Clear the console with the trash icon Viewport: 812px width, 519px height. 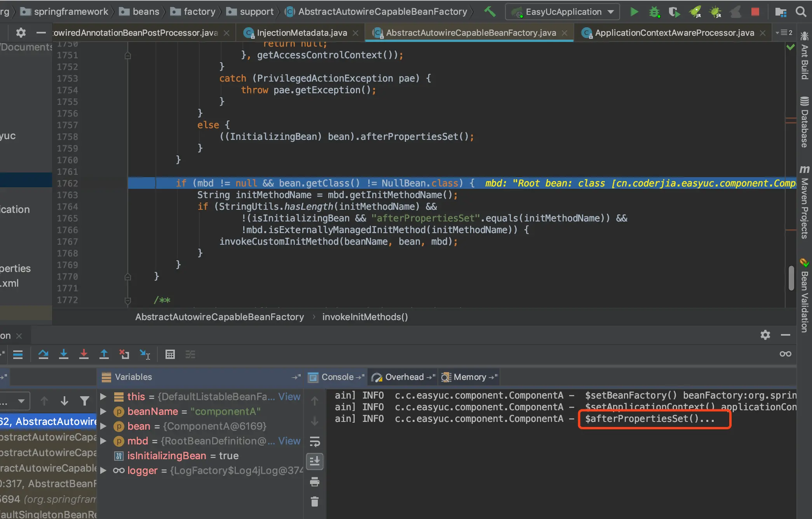tap(315, 502)
